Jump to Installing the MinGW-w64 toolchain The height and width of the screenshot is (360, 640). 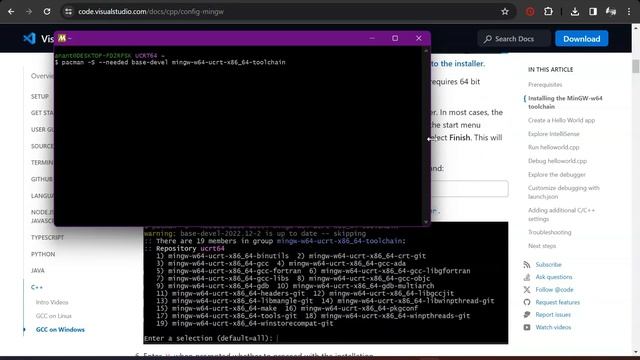(565, 102)
